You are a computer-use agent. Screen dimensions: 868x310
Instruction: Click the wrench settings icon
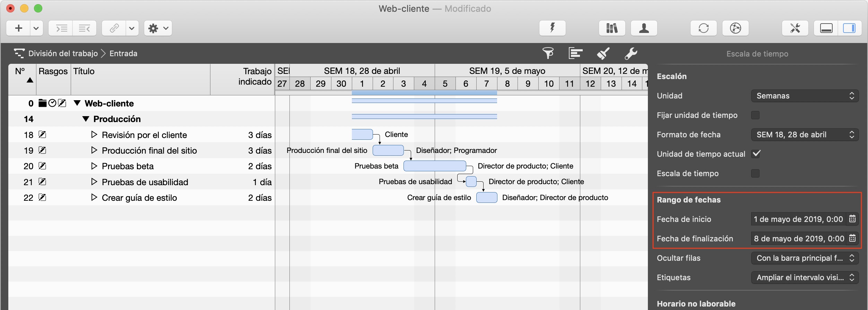point(631,53)
